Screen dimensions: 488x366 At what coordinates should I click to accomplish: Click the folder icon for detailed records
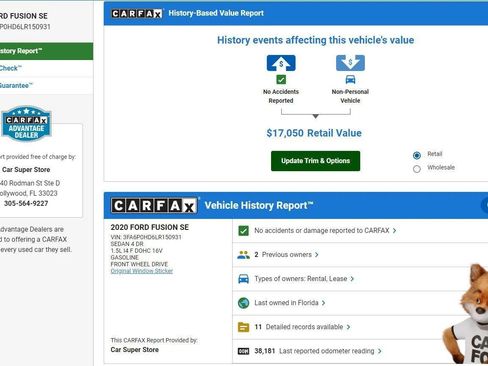click(244, 327)
